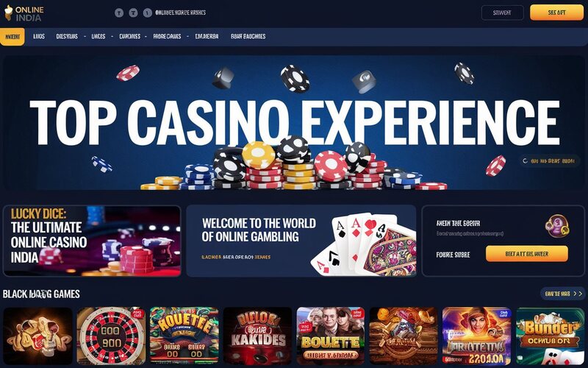Open the Bunder card game tile
This screenshot has width=588, height=368.
click(550, 336)
